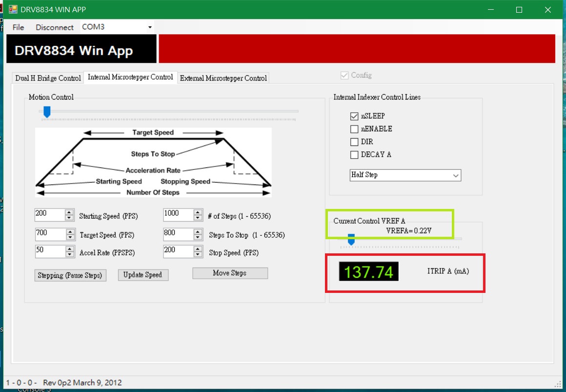Viewport: 566px width, 392px height.
Task: Decrease Target Speed with down arrow
Action: tap(70, 237)
